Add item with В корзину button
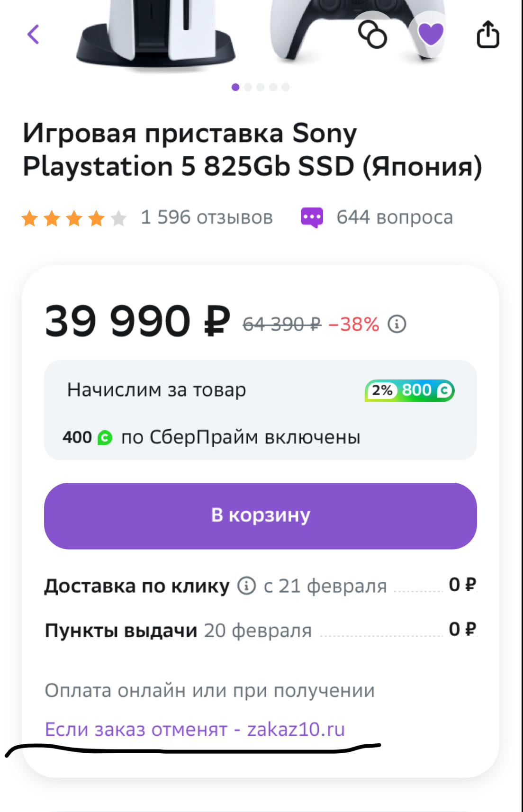 (x=261, y=516)
